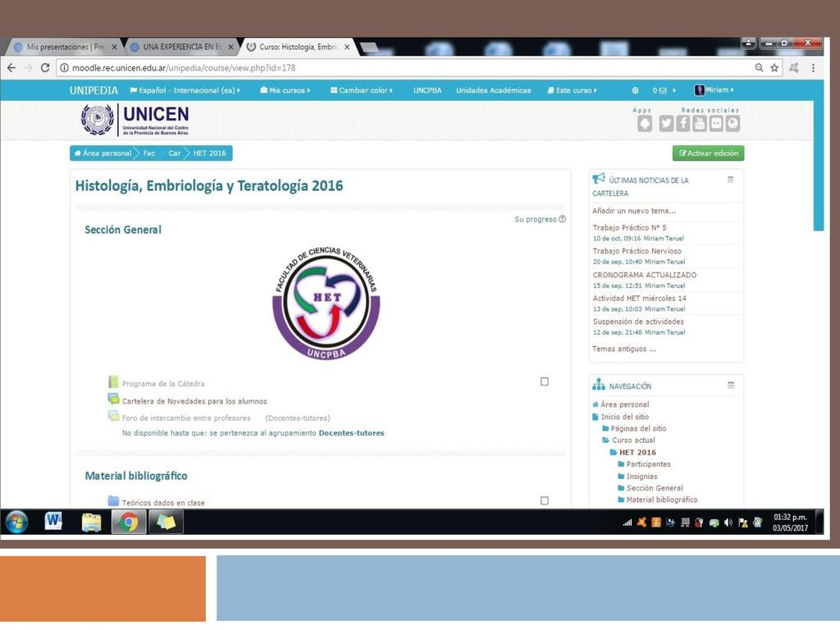Click the megaphone icon of Últimas Noticias block

click(x=598, y=178)
